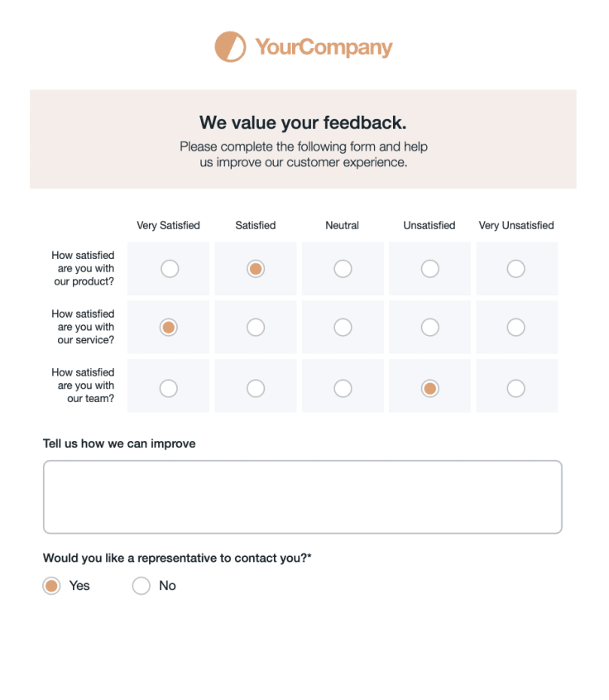The height and width of the screenshot is (700, 609).
Task: Select Neutral for the service question
Action: click(x=343, y=327)
